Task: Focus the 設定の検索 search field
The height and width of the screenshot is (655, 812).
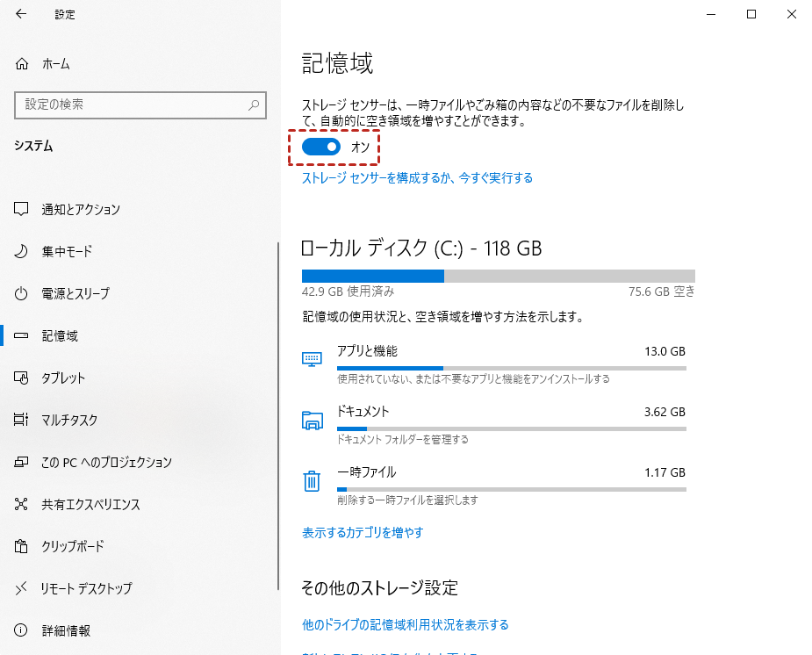Action: pos(140,105)
